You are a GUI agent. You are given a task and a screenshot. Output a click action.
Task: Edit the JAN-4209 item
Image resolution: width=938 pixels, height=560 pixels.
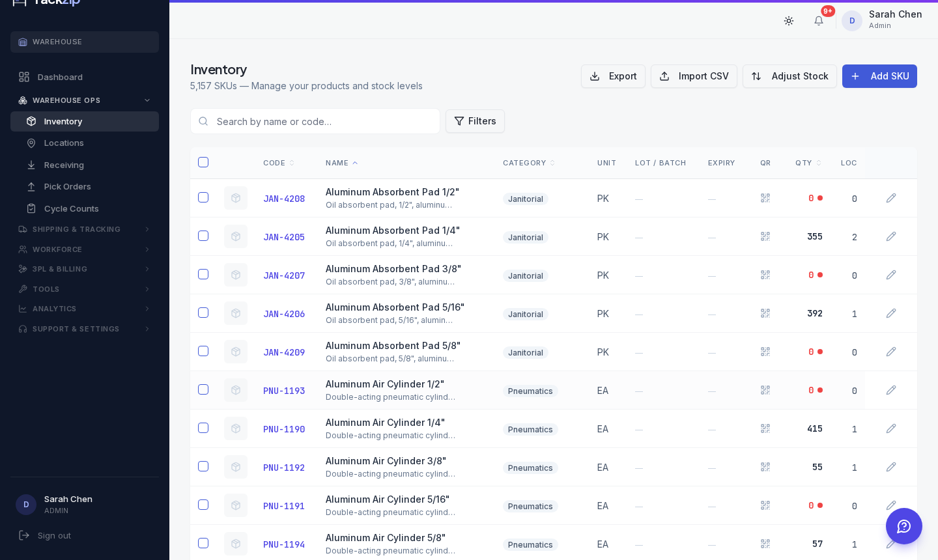point(891,352)
